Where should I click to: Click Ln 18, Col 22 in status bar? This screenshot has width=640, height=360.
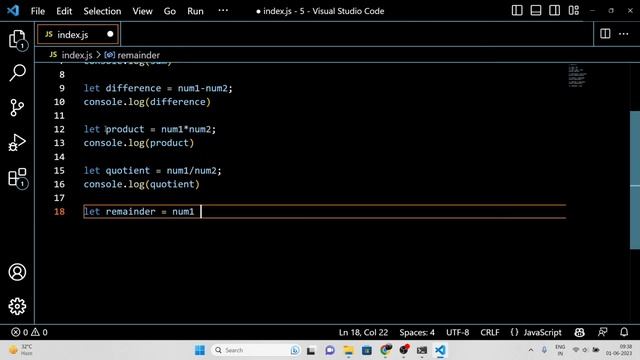coord(363,332)
